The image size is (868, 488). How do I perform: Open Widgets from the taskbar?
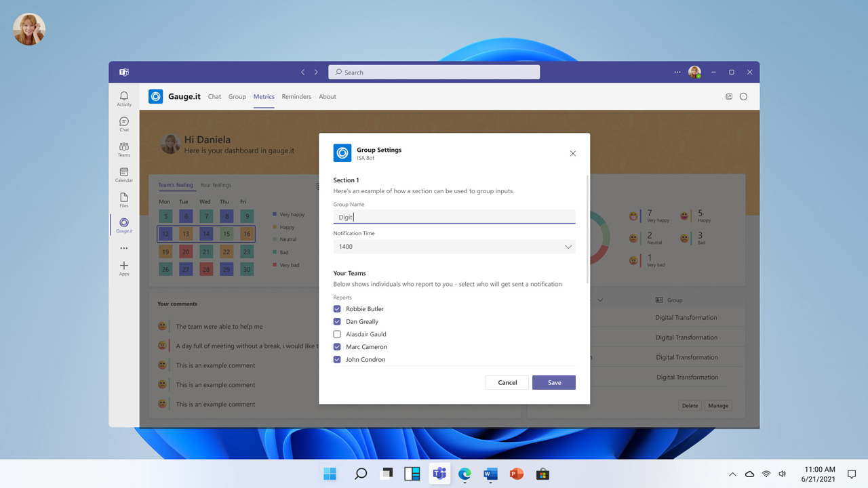(x=412, y=474)
